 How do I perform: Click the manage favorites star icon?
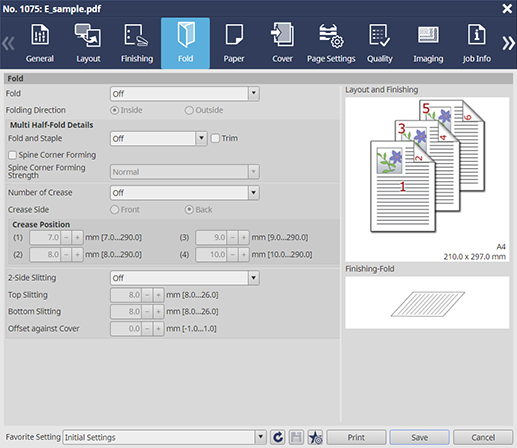click(315, 437)
